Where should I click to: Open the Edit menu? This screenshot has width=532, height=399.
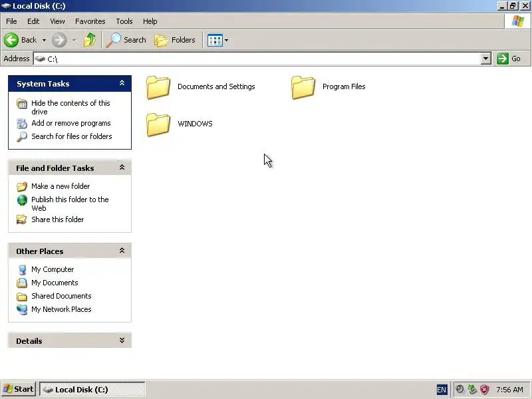[x=33, y=21]
